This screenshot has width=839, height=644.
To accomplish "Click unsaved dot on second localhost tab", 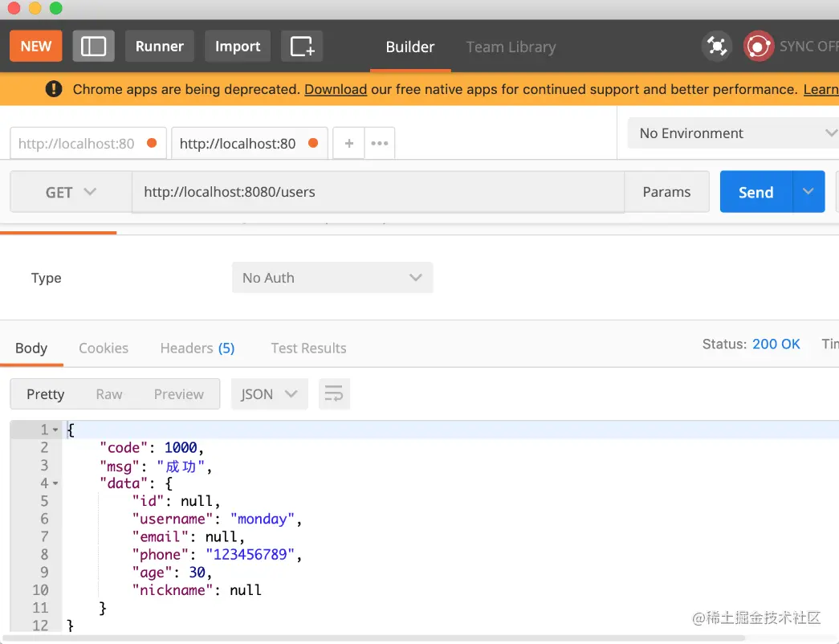I will pyautogui.click(x=314, y=143).
